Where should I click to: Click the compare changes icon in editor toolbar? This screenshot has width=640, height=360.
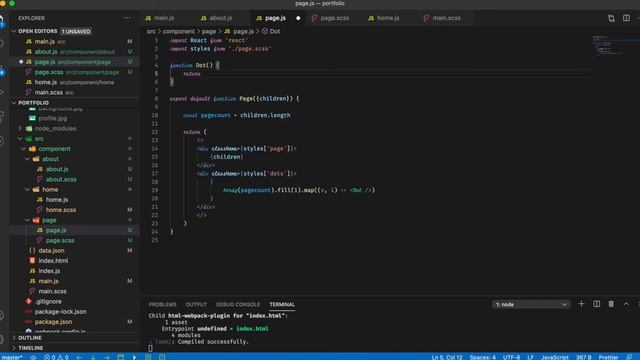[611, 18]
